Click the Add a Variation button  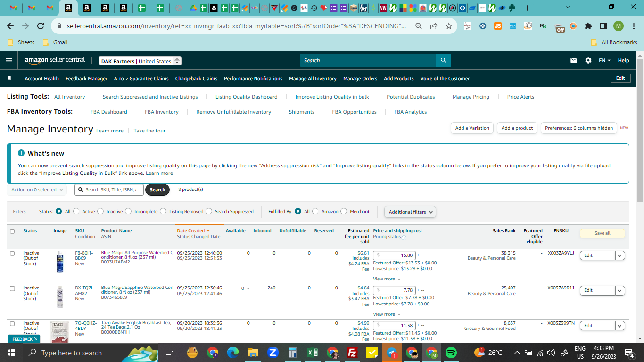point(472,128)
